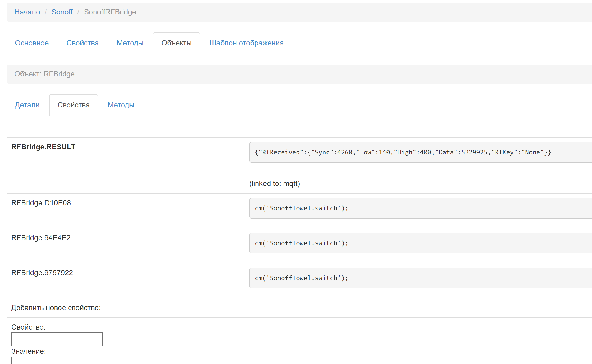
Task: Open the top-level Методы tab
Action: [x=130, y=43]
